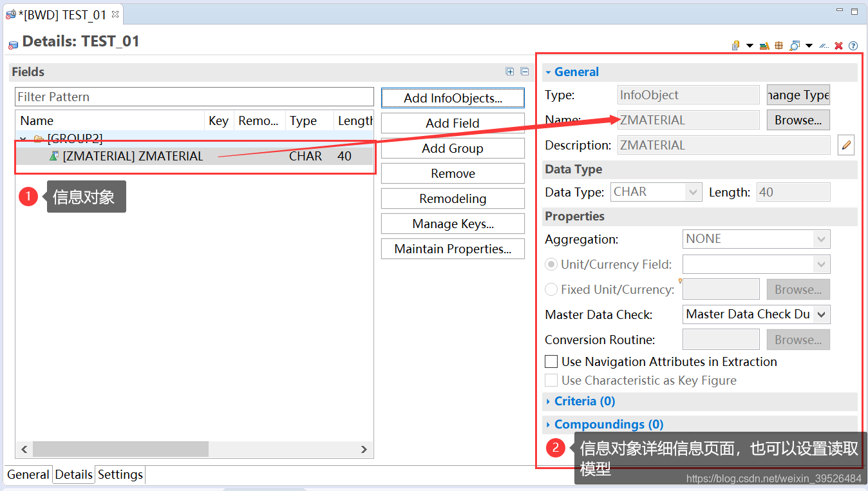Click the red X delete icon

point(838,46)
